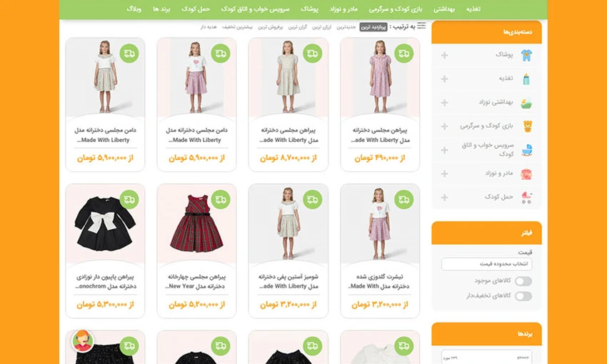This screenshot has height=364, width=607.
Task: Expand the تغذیه category plus sign
Action: coord(445,79)
